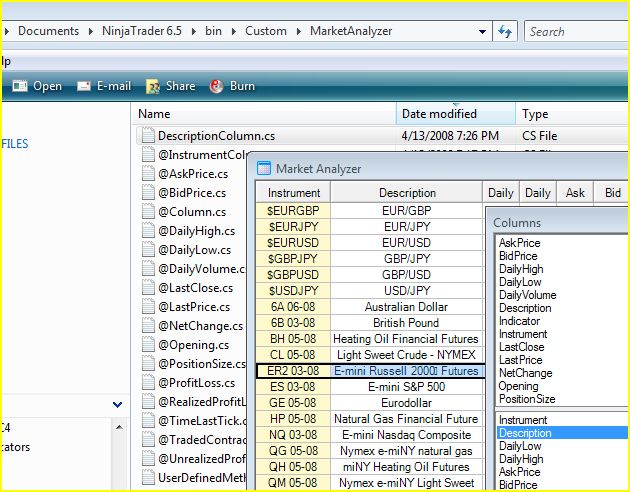Click the FILES link in left pane
Screen dimensions: 630x492
(x=15, y=143)
